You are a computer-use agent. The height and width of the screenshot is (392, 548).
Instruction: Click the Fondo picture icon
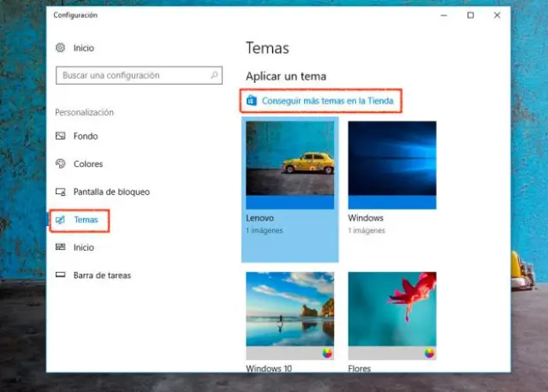pyautogui.click(x=60, y=136)
